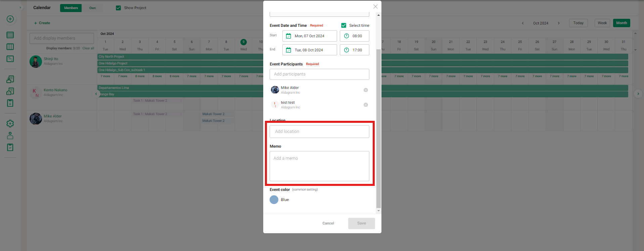This screenshot has width=644, height=251.
Task: Switch to Own calendar view
Action: 92,8
